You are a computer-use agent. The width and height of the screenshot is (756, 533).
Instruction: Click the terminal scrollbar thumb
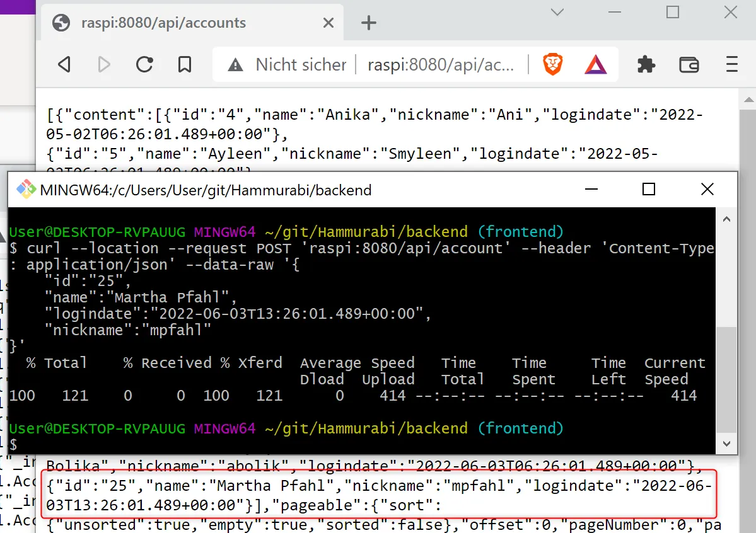pyautogui.click(x=726, y=380)
